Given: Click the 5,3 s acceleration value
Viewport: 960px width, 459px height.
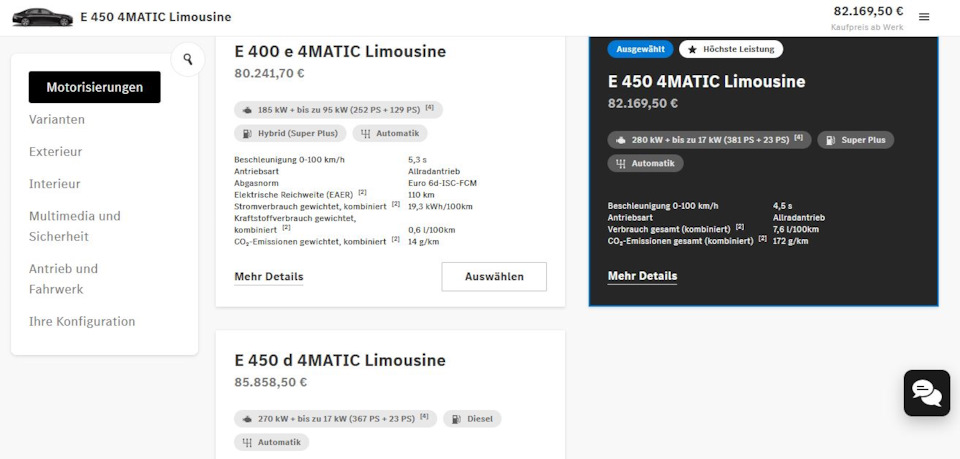Looking at the screenshot, I should point(418,160).
